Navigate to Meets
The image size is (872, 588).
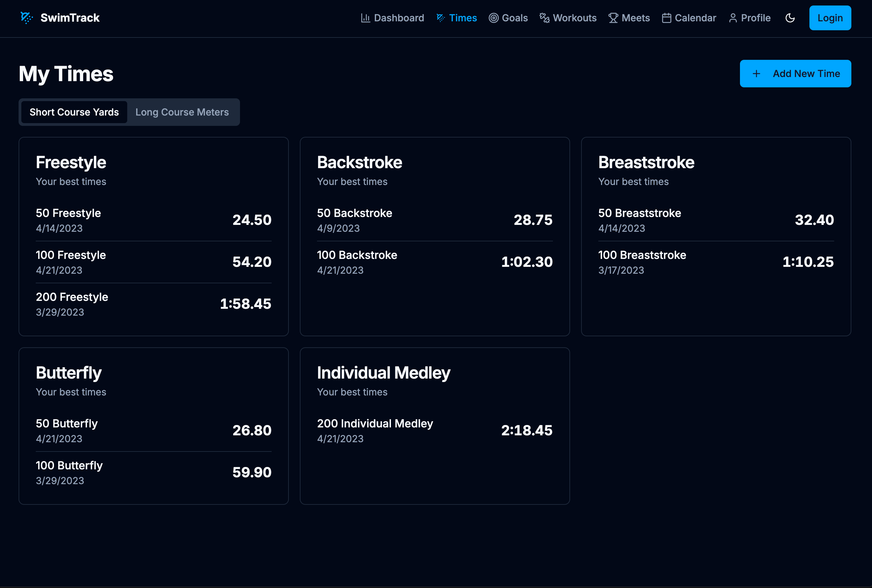point(629,18)
